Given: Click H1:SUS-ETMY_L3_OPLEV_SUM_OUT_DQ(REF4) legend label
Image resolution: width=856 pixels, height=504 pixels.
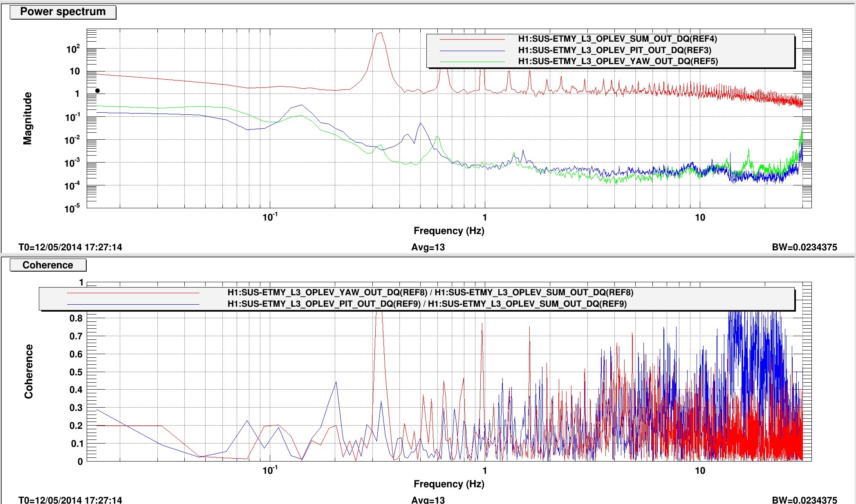Looking at the screenshot, I should pyautogui.click(x=618, y=39).
